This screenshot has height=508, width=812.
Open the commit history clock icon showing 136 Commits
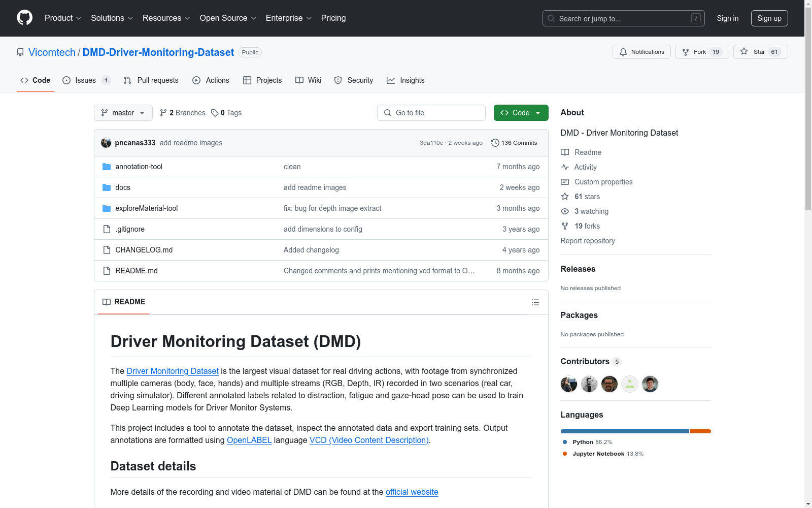[495, 143]
